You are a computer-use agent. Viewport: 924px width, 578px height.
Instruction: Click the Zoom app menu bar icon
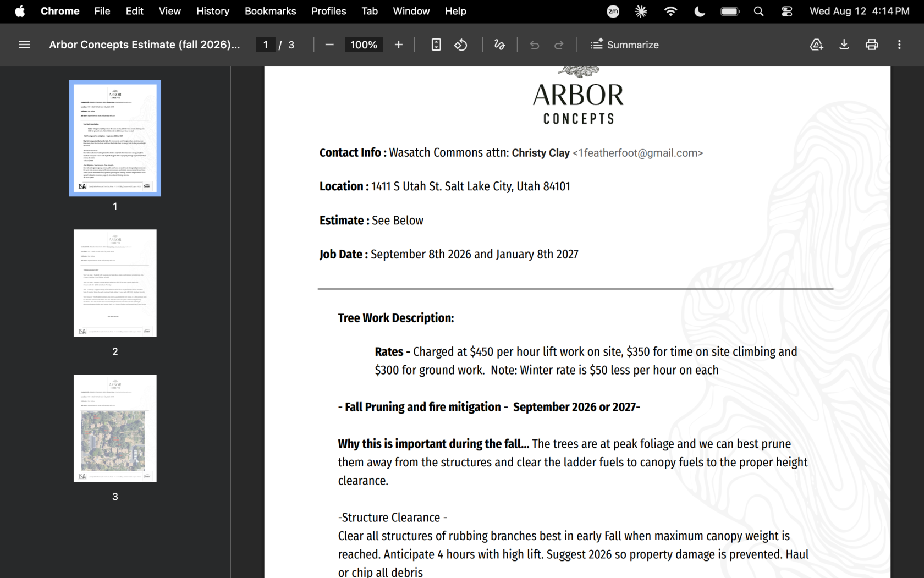pos(613,11)
